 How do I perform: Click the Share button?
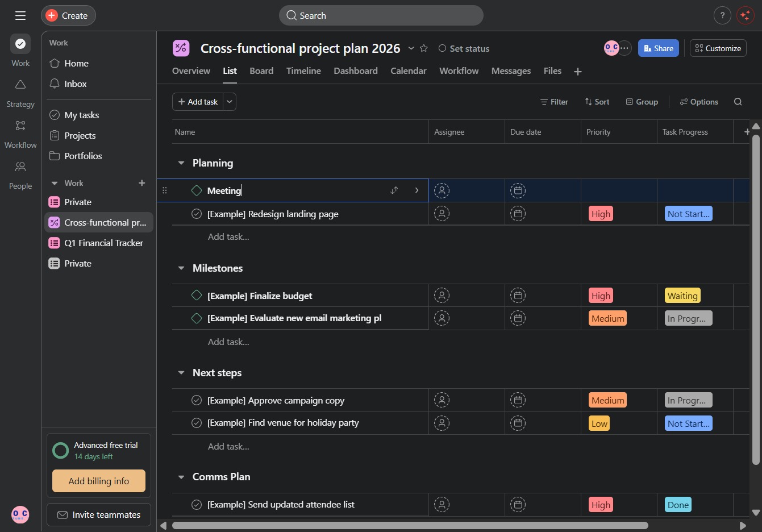[659, 48]
